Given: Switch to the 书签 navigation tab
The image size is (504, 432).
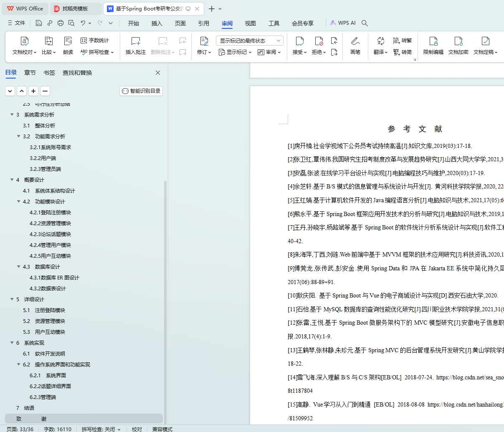Looking at the screenshot, I should [x=49, y=73].
